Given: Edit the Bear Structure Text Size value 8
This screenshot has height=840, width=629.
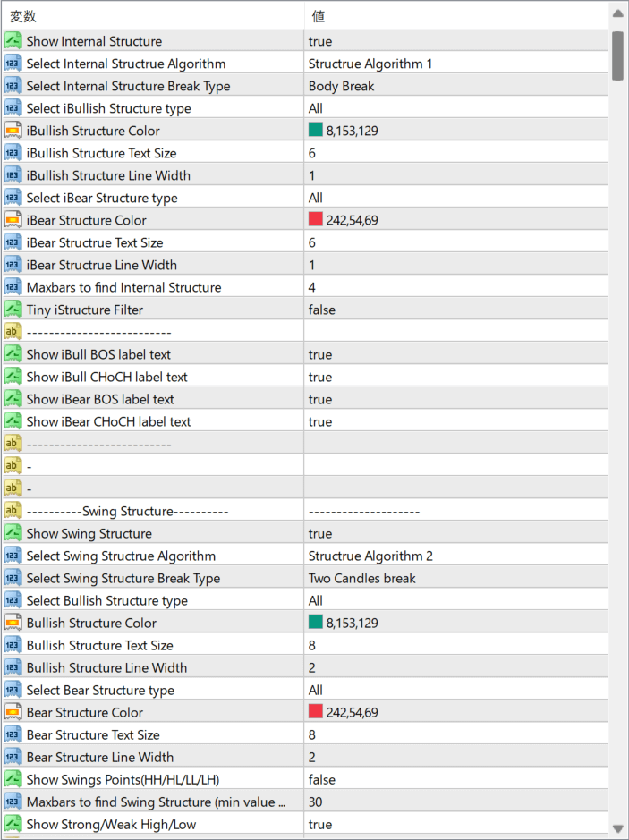Looking at the screenshot, I should click(456, 735).
